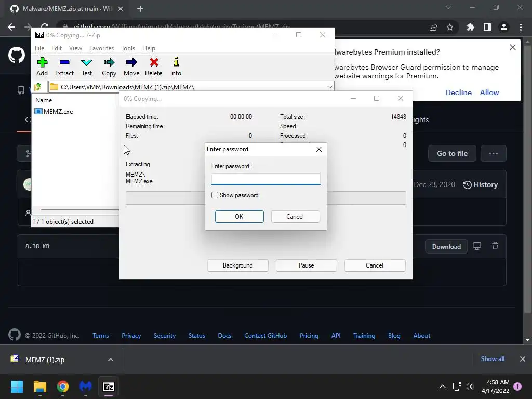
Task: Open Malwarebytes from the taskbar
Action: coord(86,387)
